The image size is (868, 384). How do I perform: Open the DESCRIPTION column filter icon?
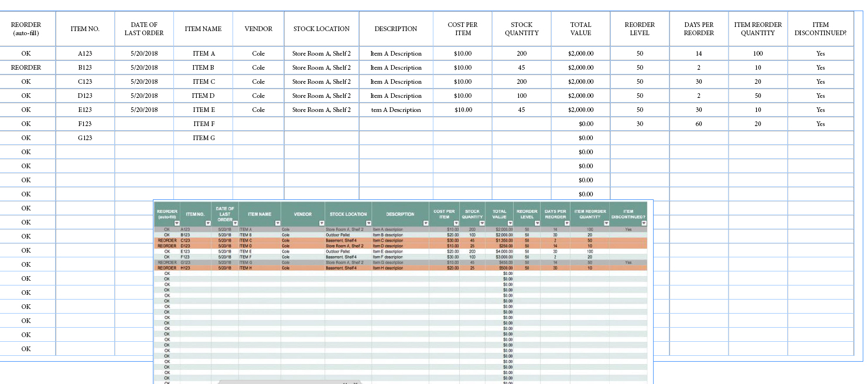(x=426, y=223)
